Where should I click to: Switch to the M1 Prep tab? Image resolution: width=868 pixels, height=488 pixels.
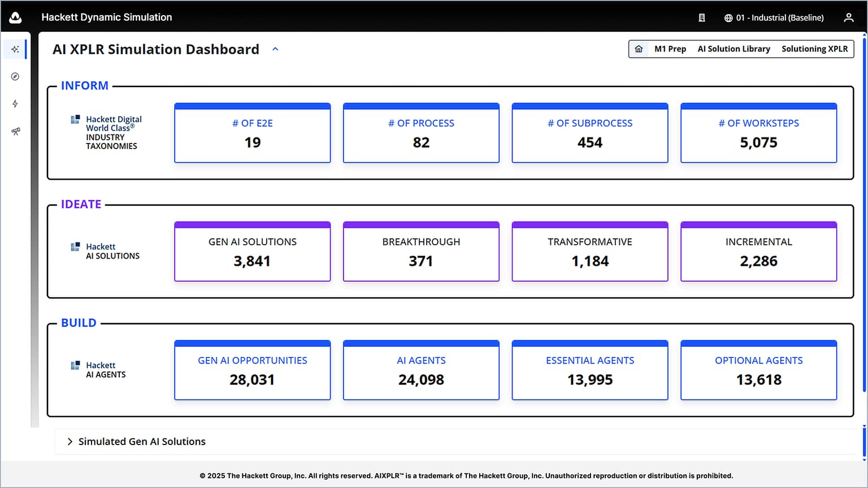pos(670,49)
